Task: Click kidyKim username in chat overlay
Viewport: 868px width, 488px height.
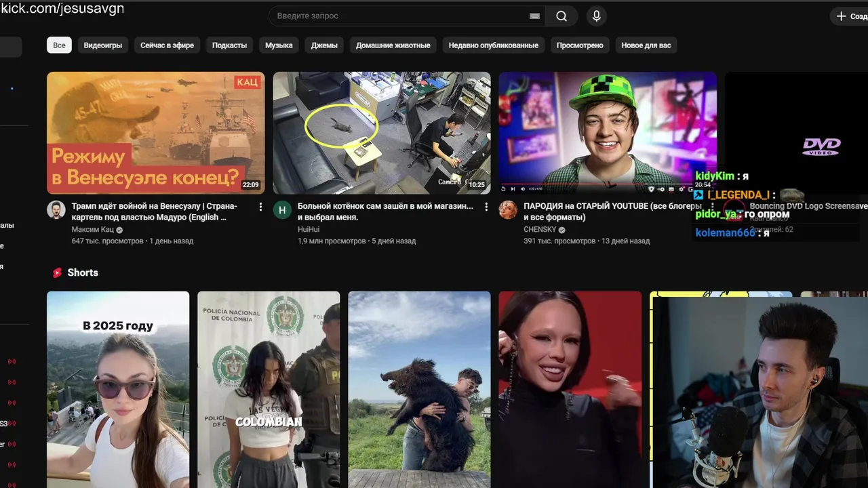Action: (715, 176)
